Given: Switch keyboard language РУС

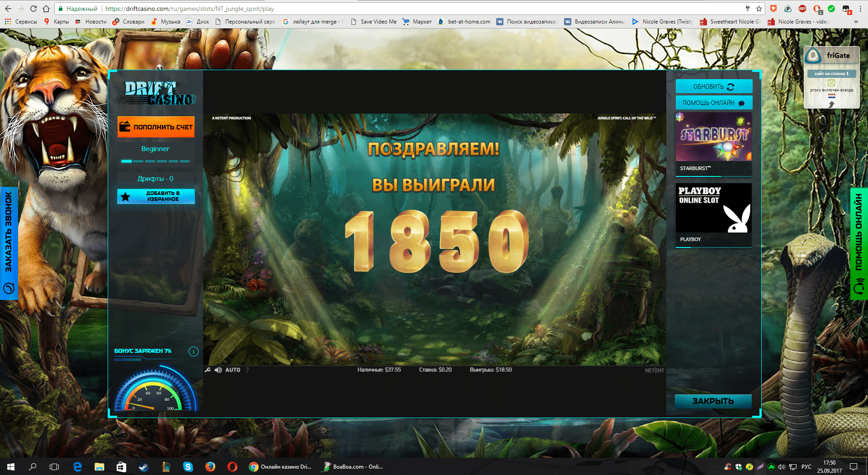Looking at the screenshot, I should coord(806,466).
